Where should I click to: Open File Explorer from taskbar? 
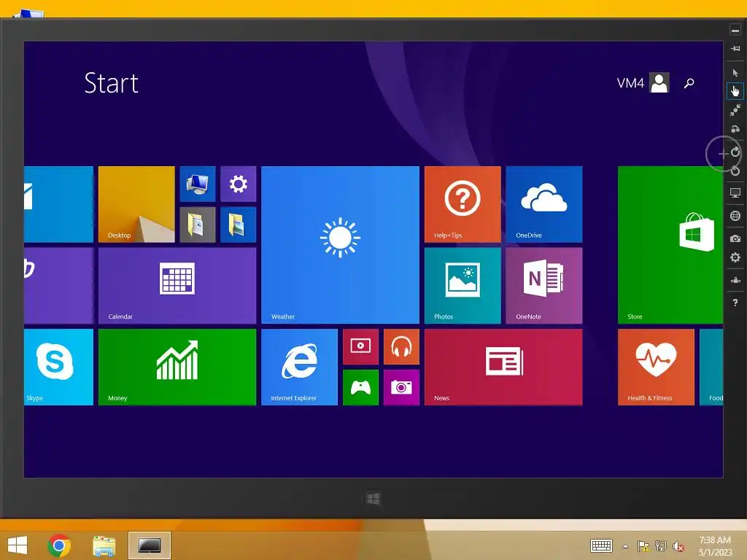104,545
